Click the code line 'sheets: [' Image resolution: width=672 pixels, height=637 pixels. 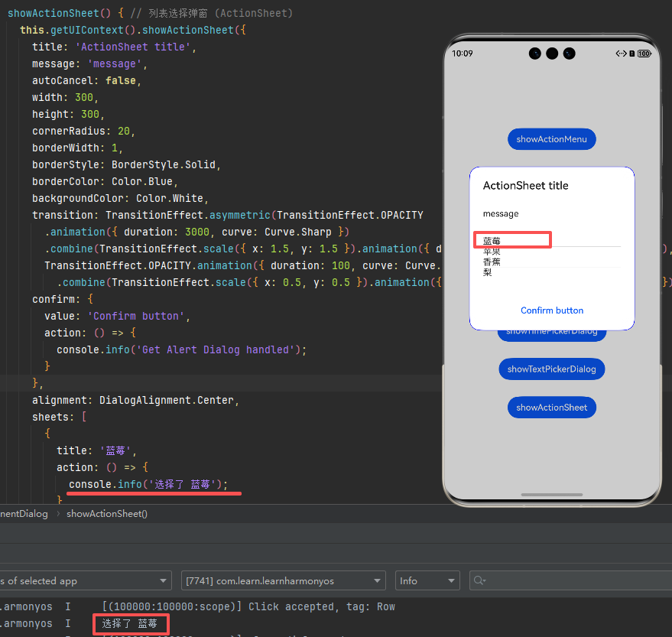(x=59, y=417)
